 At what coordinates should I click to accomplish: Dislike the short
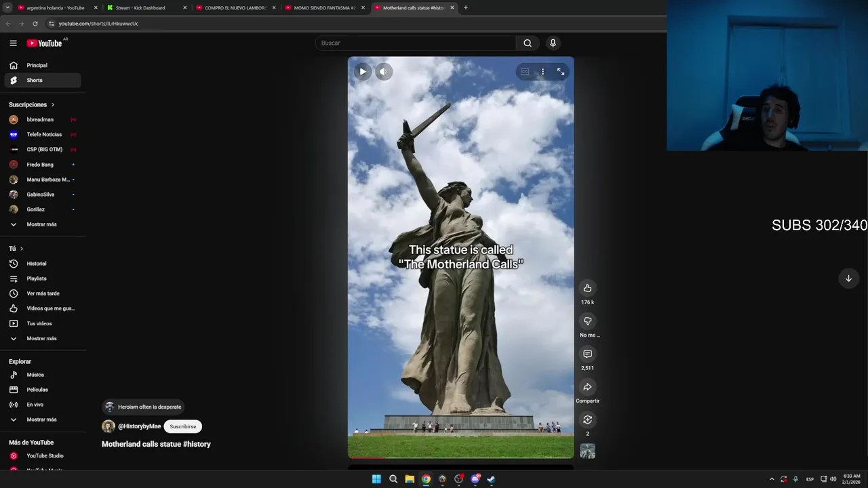pyautogui.click(x=587, y=321)
